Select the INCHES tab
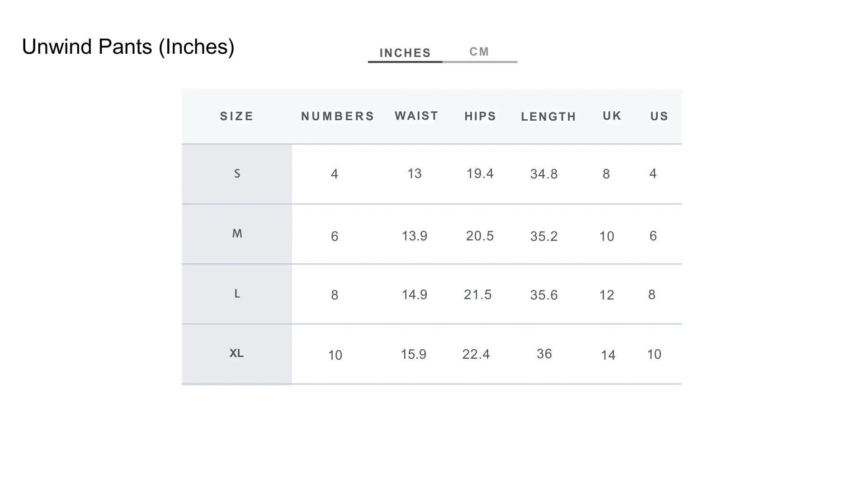Viewport: 868px width, 488px height. tap(405, 53)
